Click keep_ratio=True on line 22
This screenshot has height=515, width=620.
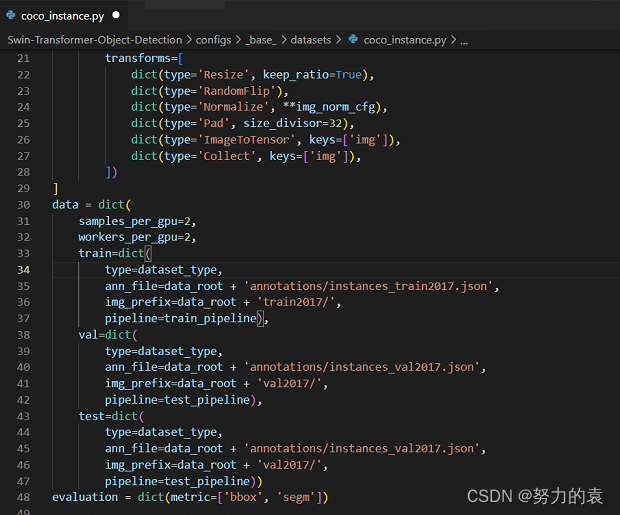(312, 75)
